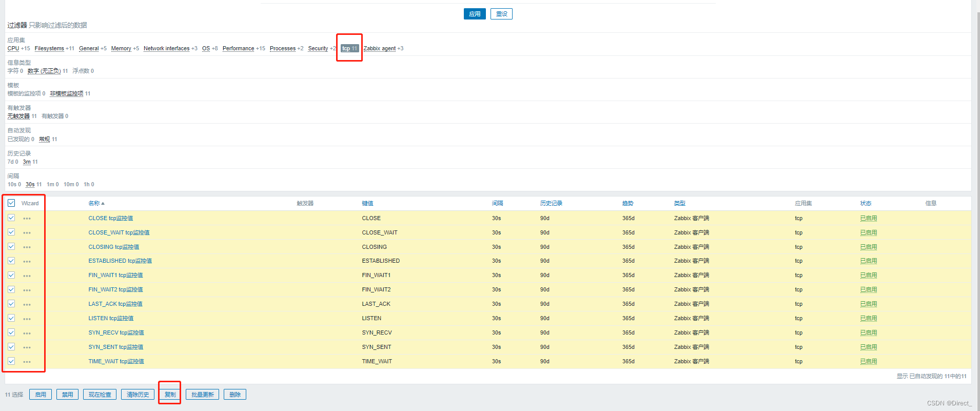Filter by Memory application set
The height and width of the screenshot is (411, 980).
tap(121, 48)
